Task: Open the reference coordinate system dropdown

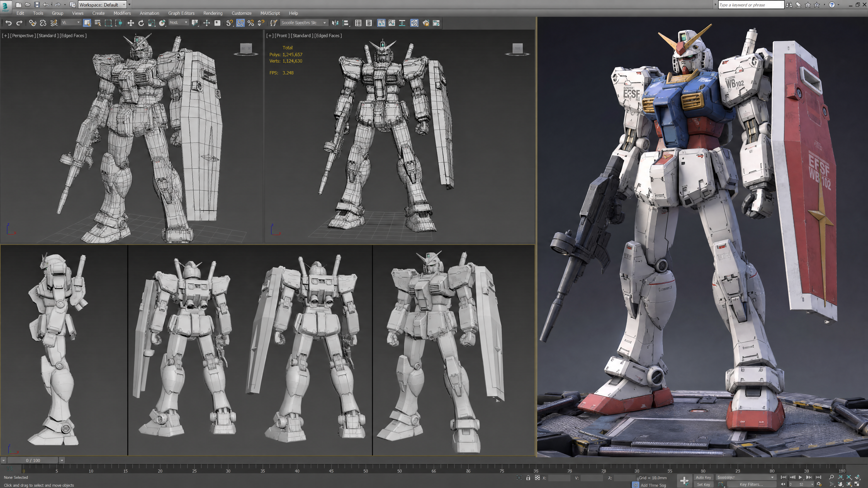Action: 178,23
